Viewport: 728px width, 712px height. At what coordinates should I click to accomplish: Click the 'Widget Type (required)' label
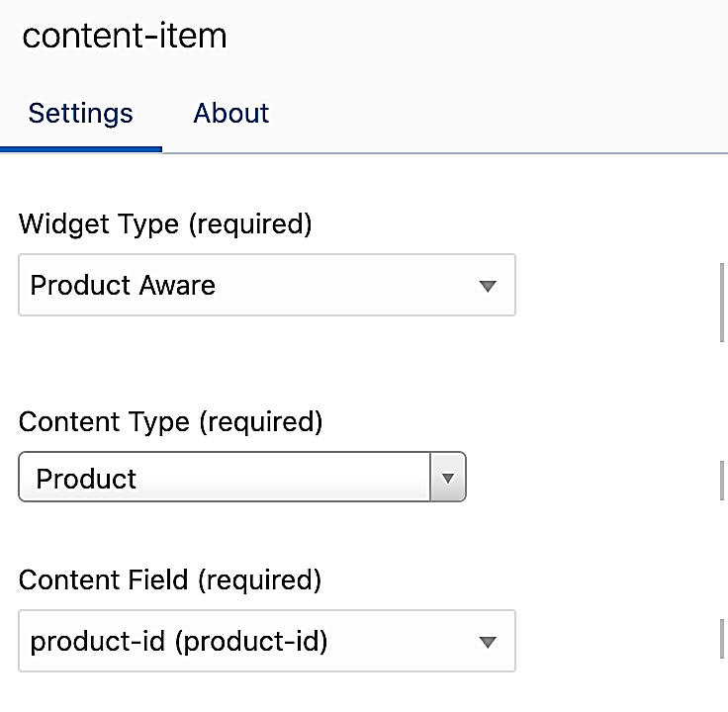[165, 224]
